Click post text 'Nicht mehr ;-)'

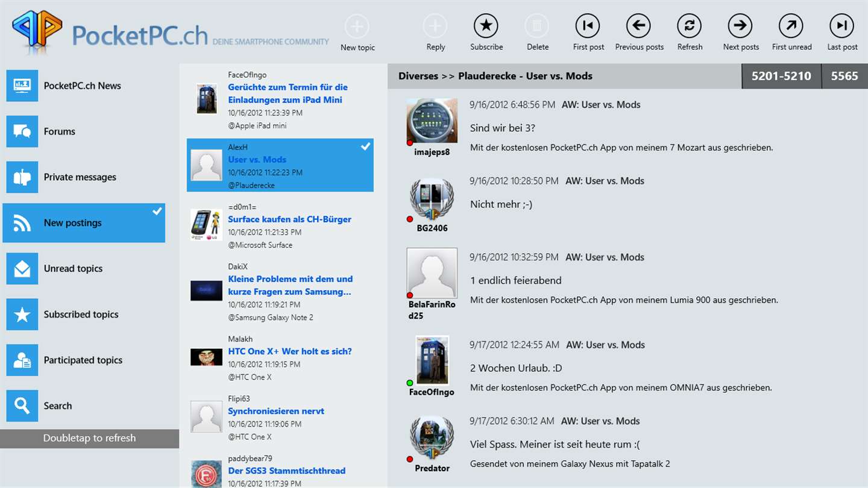(501, 205)
